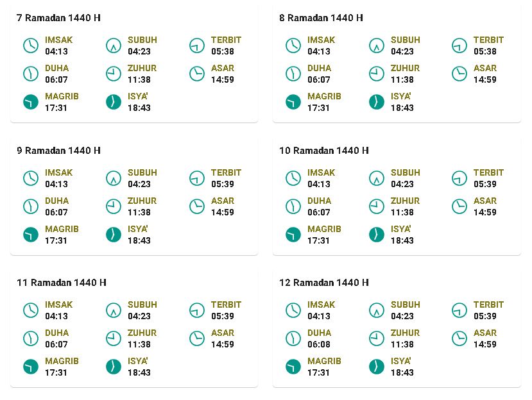Click ISYA' time 18:43 in 8 Ramadan card
Screen dimensions: 532x400
(x=402, y=108)
